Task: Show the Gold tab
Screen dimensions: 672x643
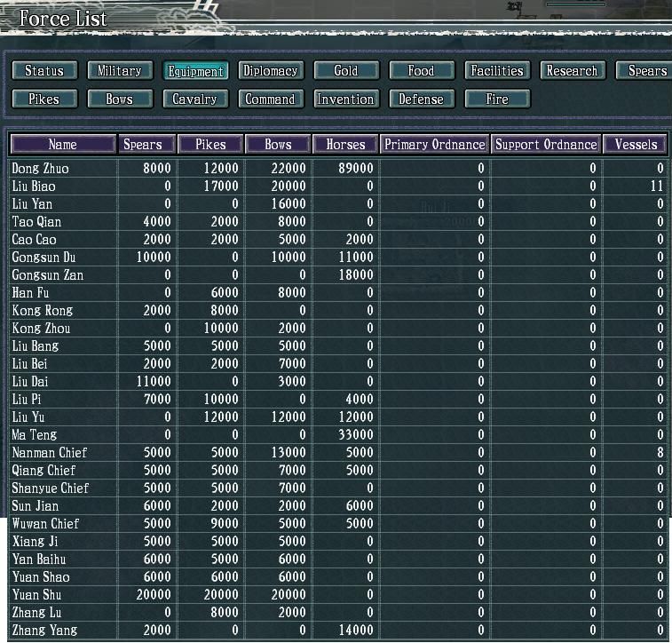Action: click(x=345, y=71)
